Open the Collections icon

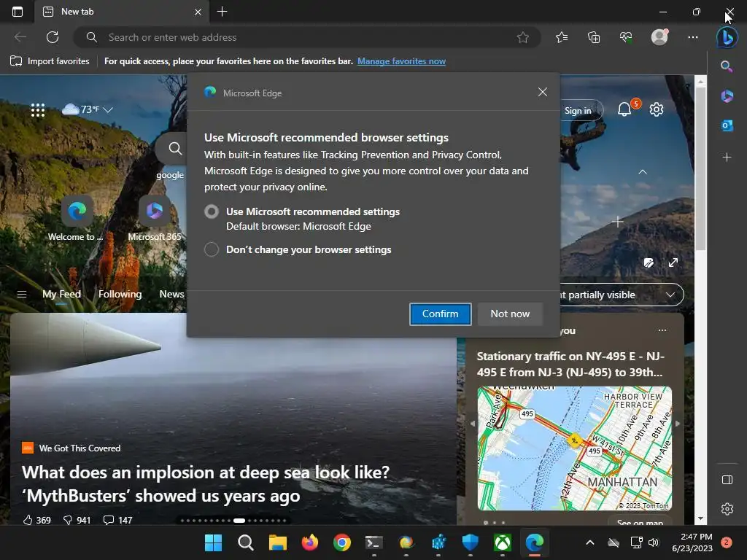pyautogui.click(x=594, y=37)
